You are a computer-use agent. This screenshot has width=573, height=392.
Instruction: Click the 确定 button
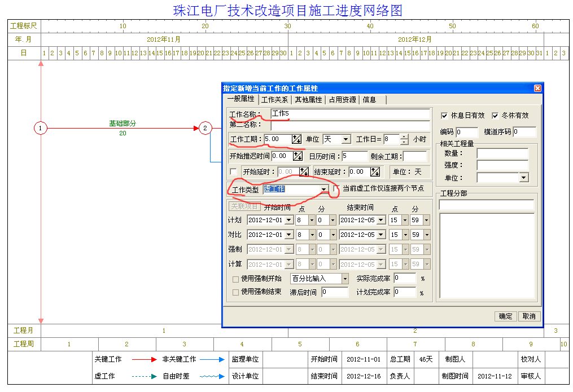(506, 316)
